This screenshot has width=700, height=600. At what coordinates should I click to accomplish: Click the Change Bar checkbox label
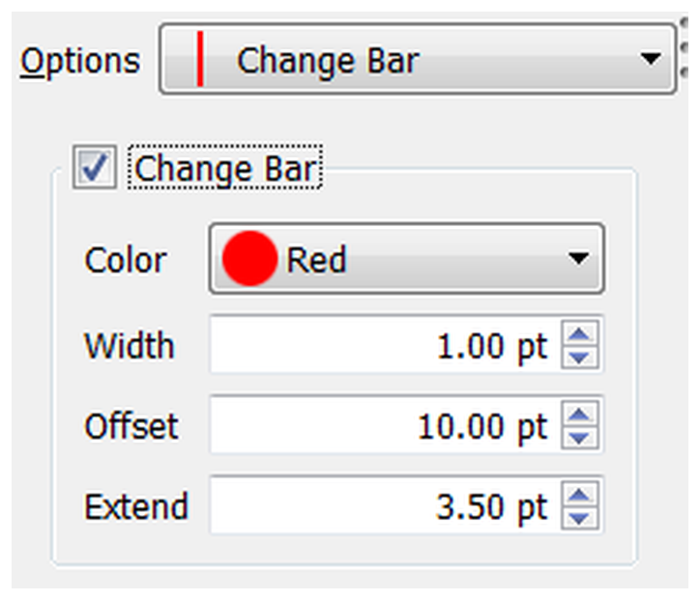coord(225,168)
